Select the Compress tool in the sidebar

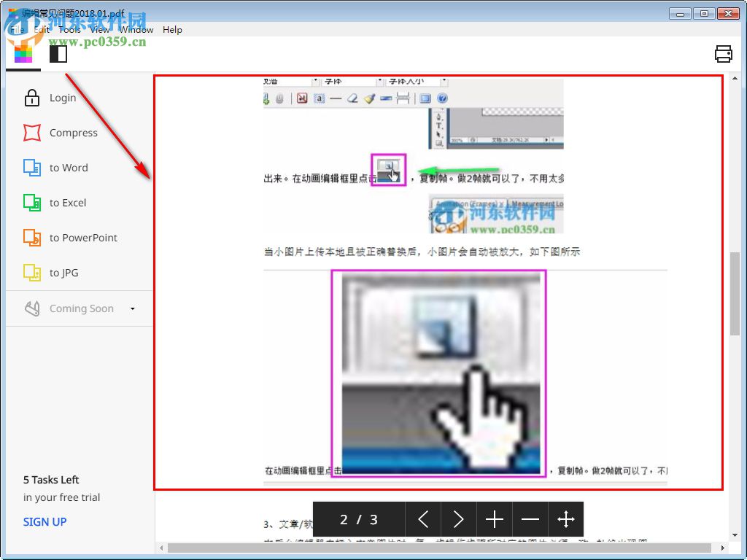click(73, 133)
